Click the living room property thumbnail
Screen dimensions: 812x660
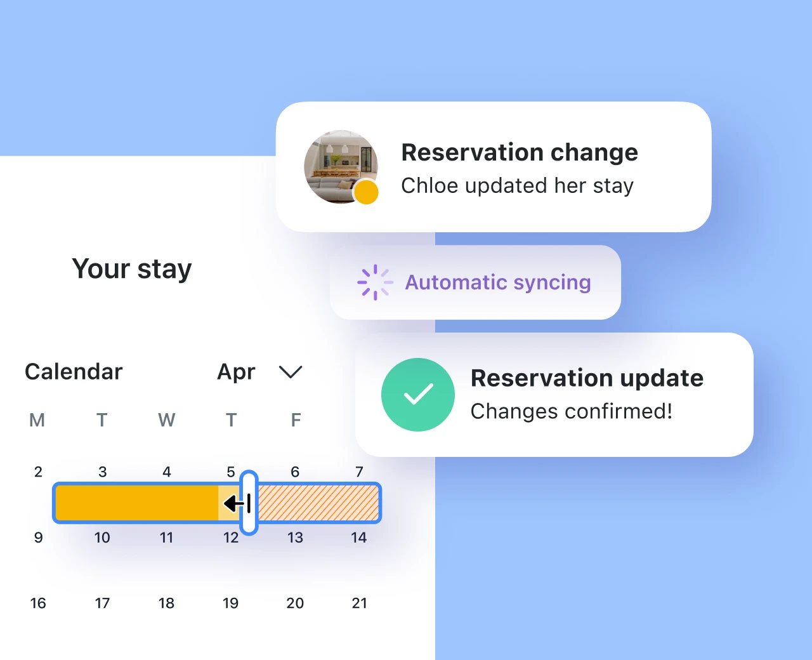pos(339,166)
